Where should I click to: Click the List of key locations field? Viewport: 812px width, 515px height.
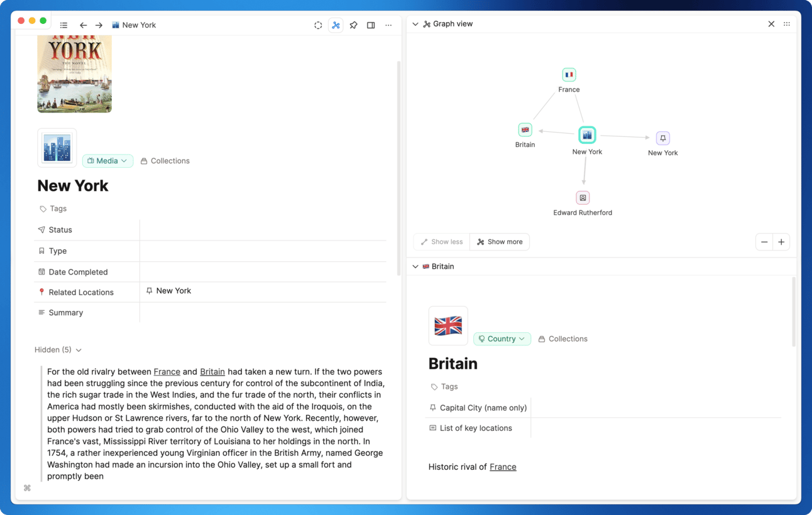tap(656, 428)
